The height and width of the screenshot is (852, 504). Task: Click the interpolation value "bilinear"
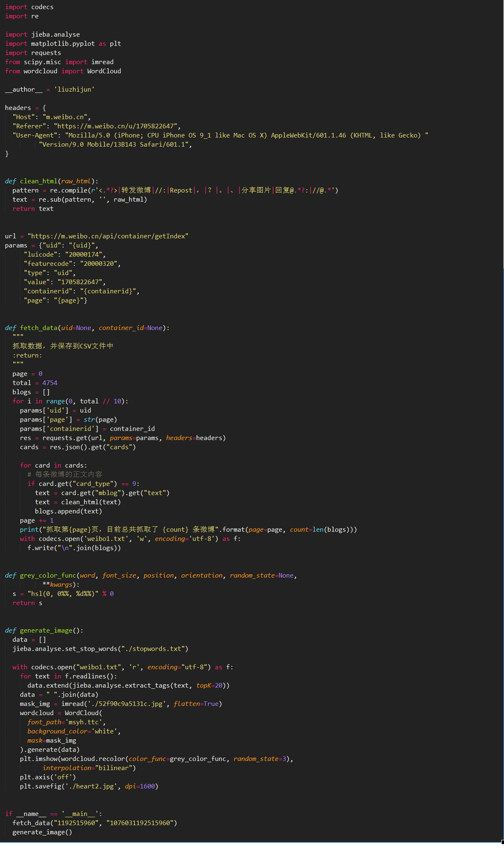pyautogui.click(x=113, y=768)
